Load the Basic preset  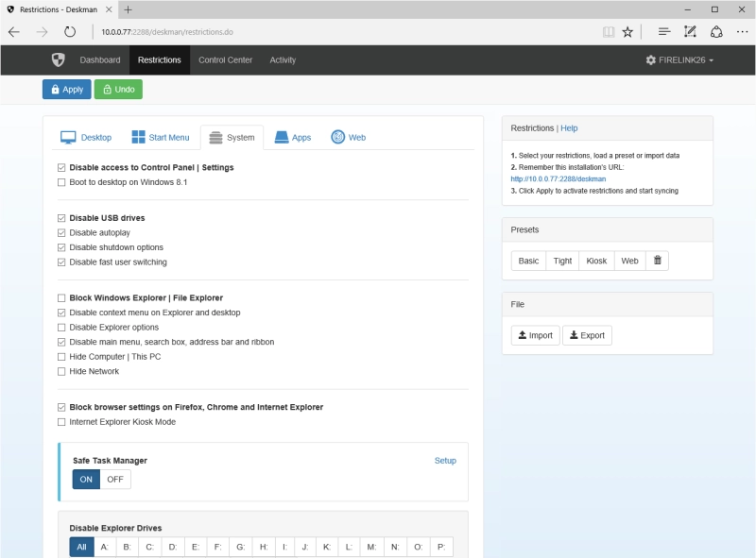pos(528,261)
